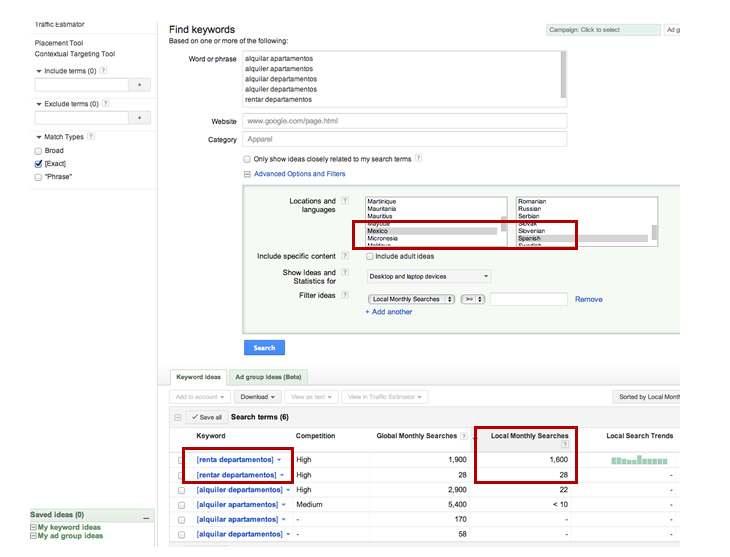The height and width of the screenshot is (557, 730).
Task: Check only show closely related ideas
Action: (x=247, y=159)
